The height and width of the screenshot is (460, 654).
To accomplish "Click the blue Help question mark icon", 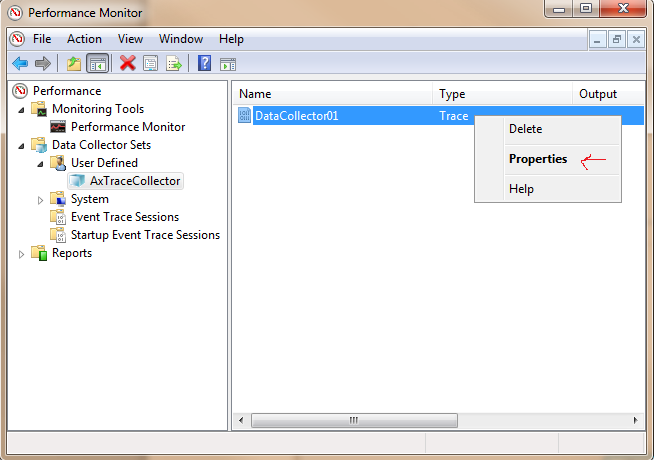I will (204, 63).
